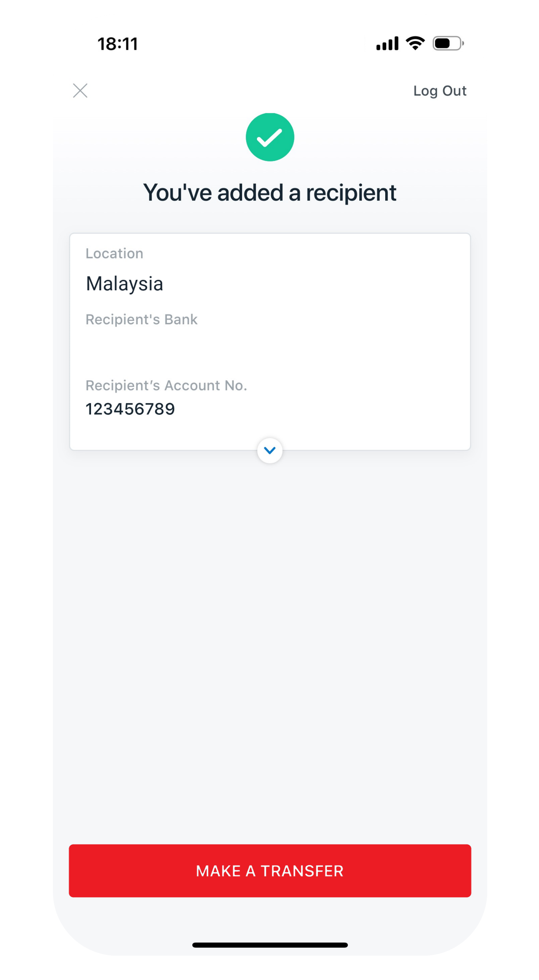The height and width of the screenshot is (980, 539).
Task: Select the Malaysia location value
Action: point(124,284)
